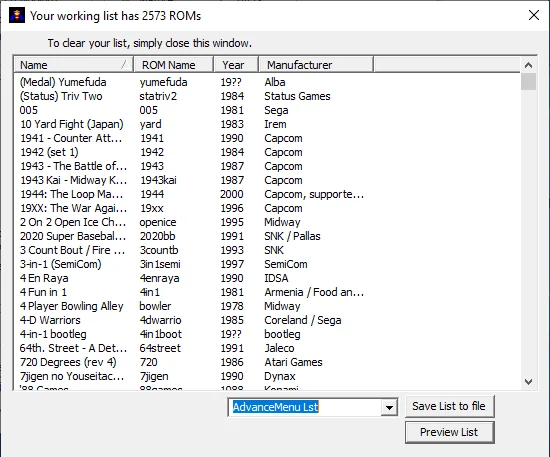Select the 2 On 2 Open Ice Ch... row

[x=267, y=222]
